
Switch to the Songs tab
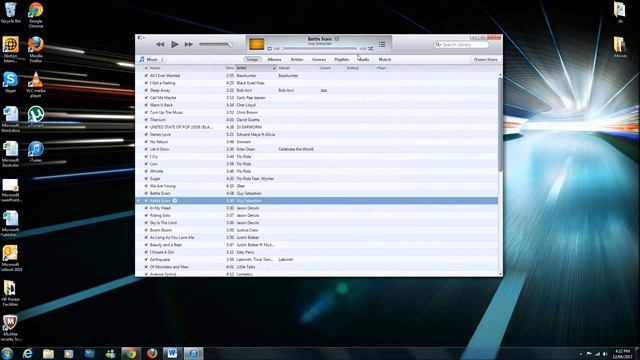pos(252,60)
